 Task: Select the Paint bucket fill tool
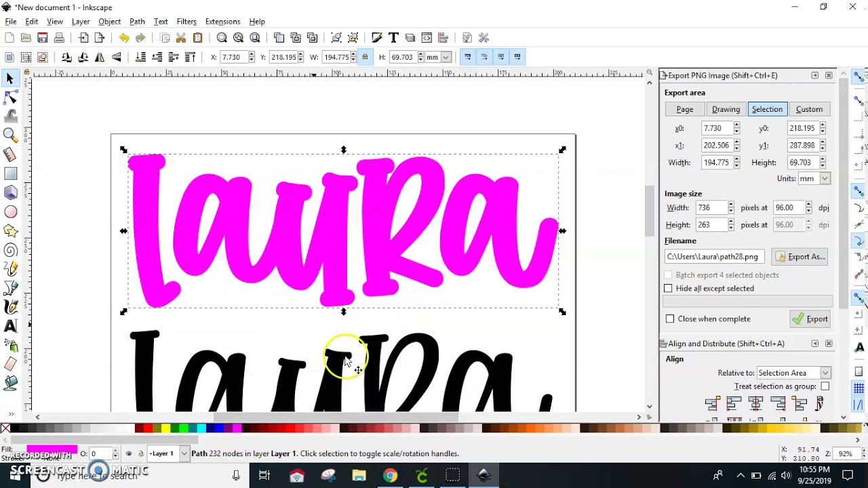10,384
